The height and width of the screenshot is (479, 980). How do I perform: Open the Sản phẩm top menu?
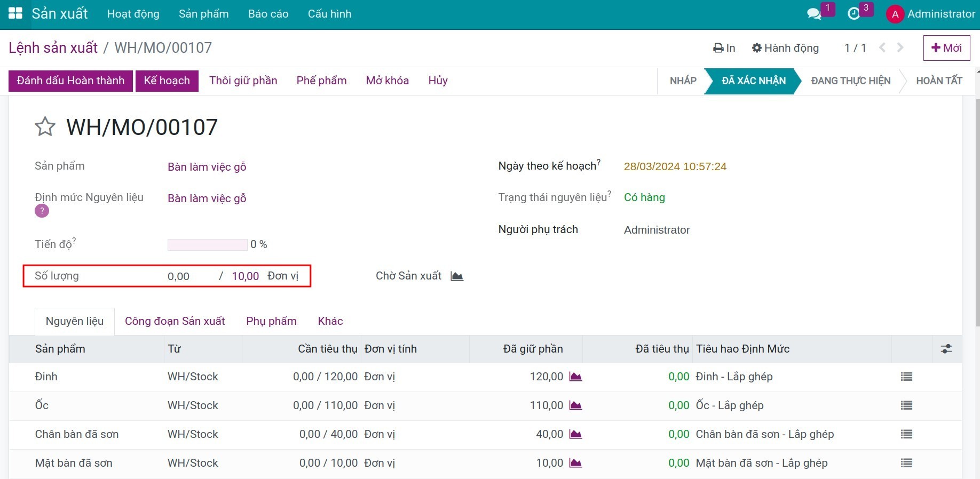click(204, 14)
